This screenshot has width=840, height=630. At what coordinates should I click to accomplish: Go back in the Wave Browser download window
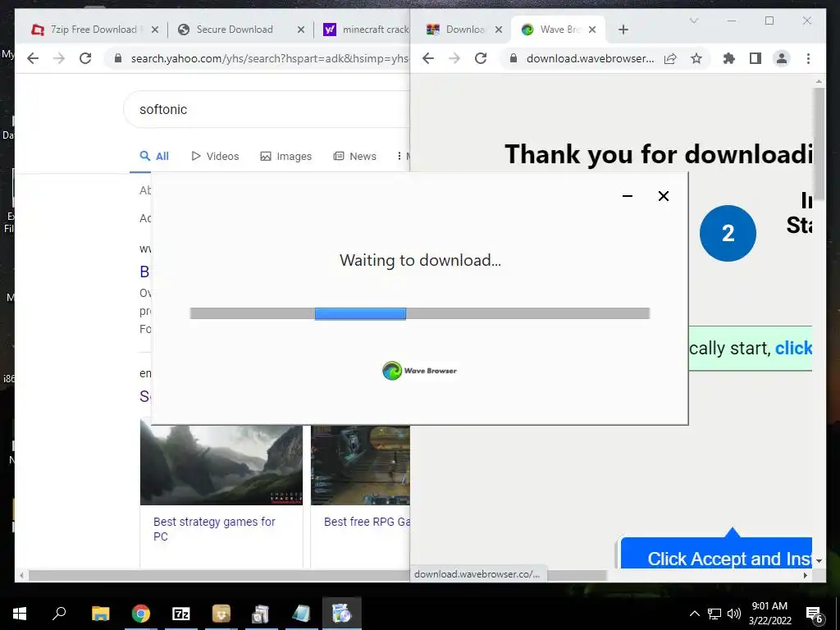click(x=427, y=58)
